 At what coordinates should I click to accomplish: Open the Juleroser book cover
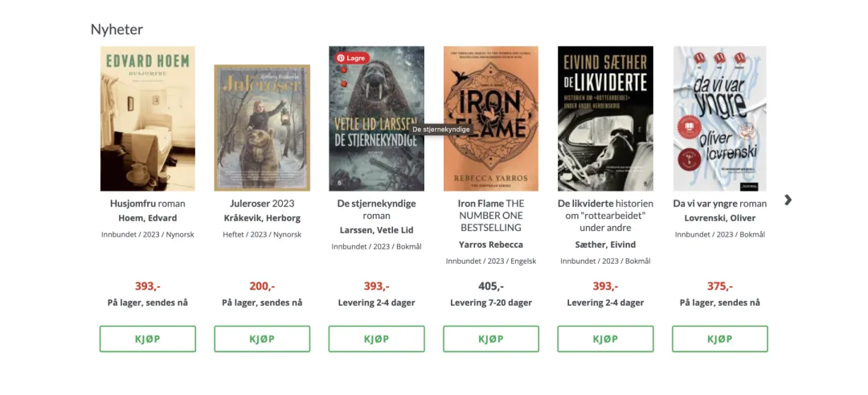click(262, 127)
